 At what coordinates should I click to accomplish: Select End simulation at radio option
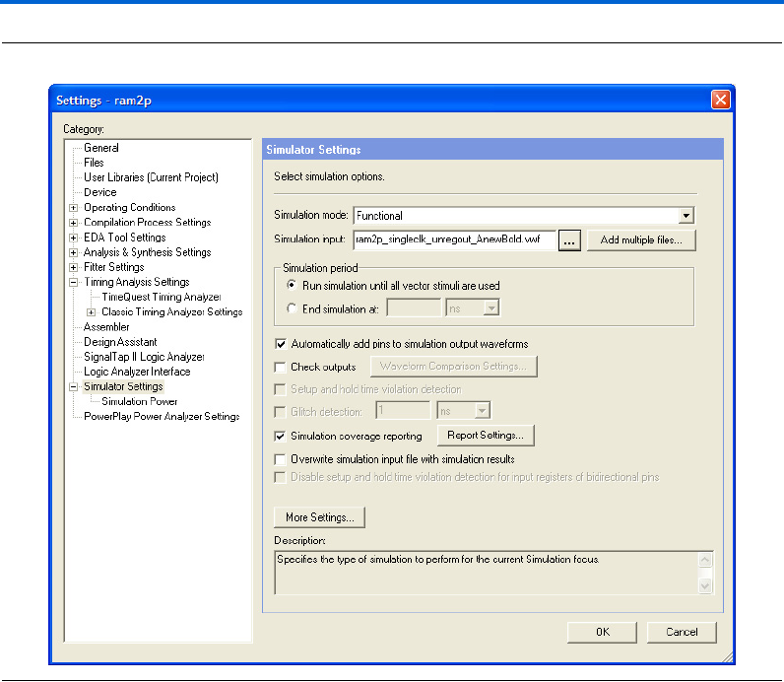292,308
